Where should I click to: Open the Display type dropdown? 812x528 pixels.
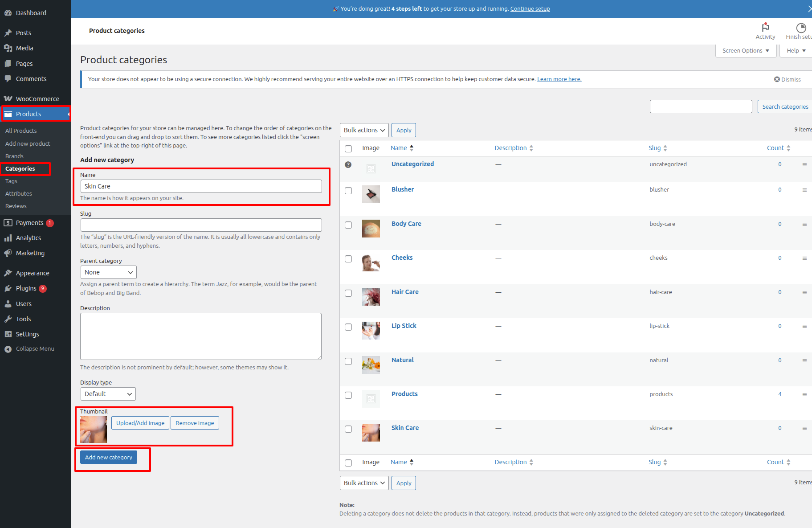click(x=108, y=394)
